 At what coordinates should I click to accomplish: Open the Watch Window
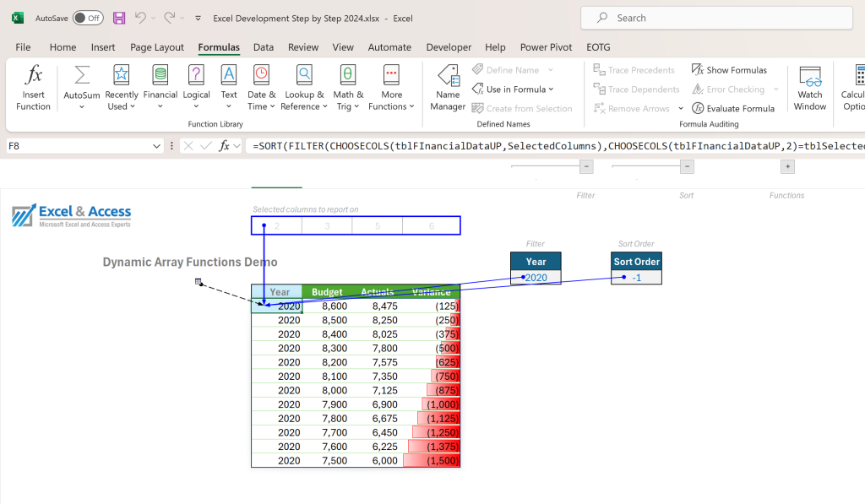coord(810,89)
